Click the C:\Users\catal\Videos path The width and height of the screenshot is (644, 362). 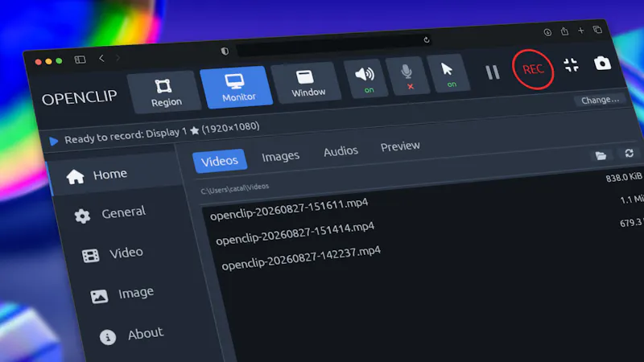[234, 188]
